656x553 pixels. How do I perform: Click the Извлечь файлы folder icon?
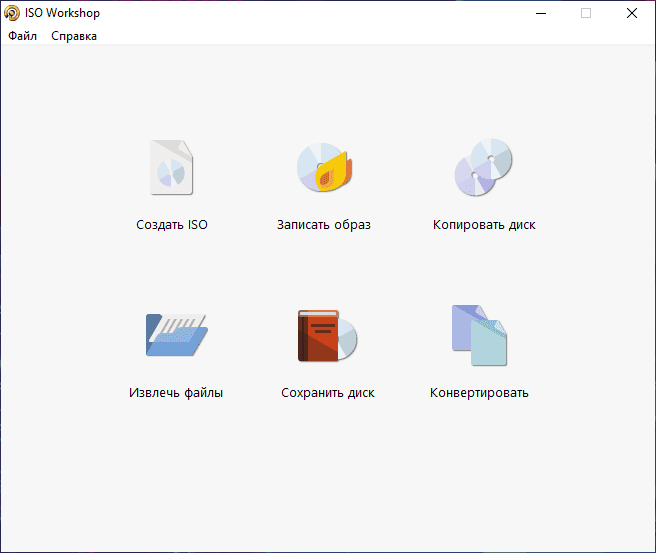tap(177, 335)
